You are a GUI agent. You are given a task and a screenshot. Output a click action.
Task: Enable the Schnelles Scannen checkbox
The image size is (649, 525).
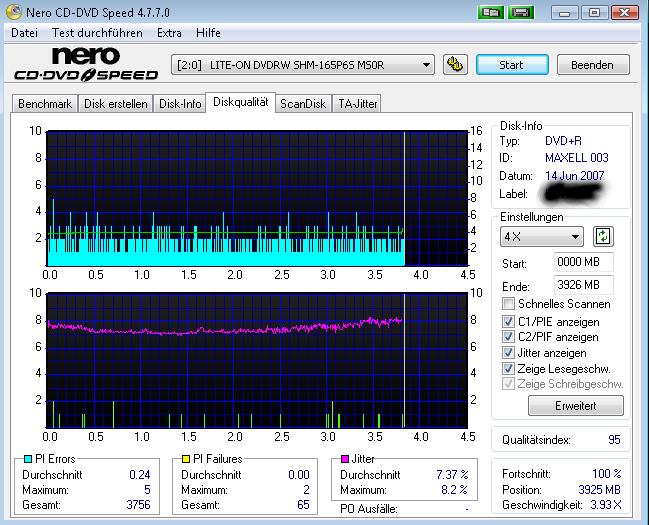tap(510, 304)
